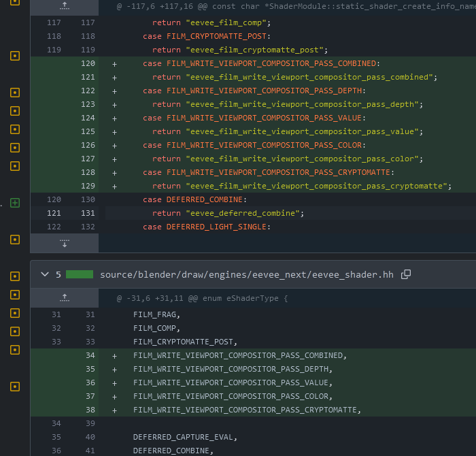Viewport: 476px width, 456px height.
Task: Click new line number 40 in eevee_shader.hh
Action: 90,437
